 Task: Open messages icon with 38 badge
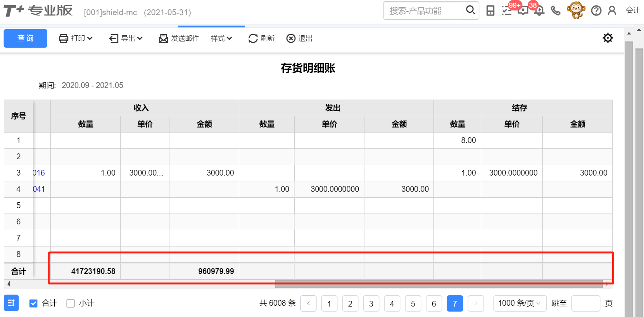coord(523,11)
